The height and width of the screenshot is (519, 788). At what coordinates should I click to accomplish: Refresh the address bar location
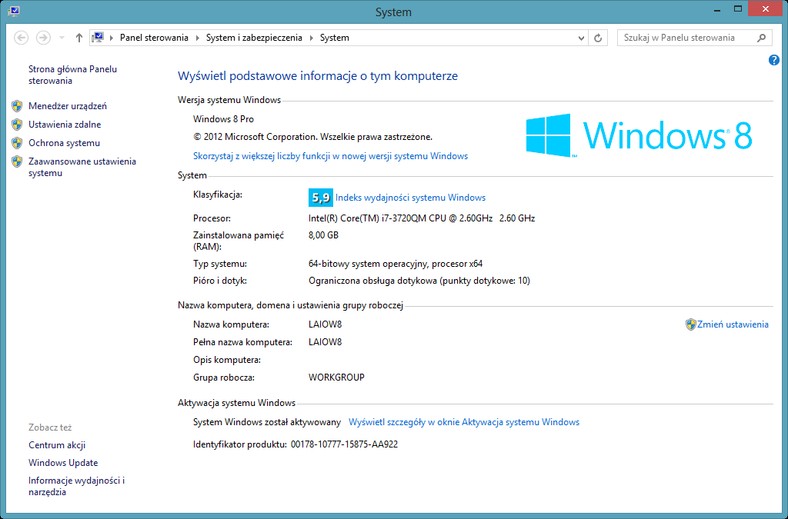(598, 38)
